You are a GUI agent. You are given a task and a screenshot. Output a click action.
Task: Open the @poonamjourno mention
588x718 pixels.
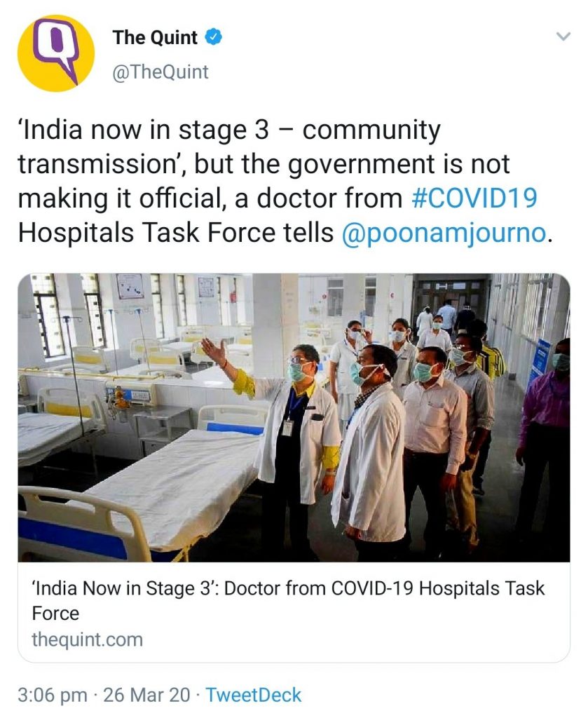coord(444,233)
